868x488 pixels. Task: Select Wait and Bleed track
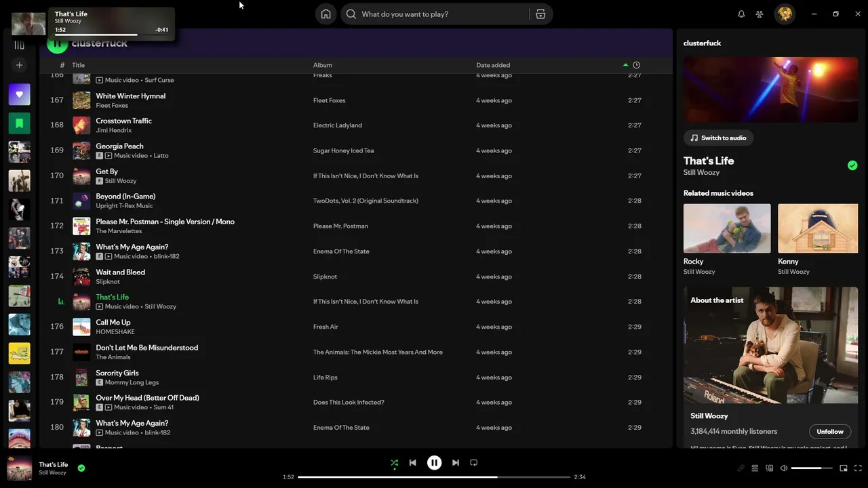pyautogui.click(x=120, y=272)
